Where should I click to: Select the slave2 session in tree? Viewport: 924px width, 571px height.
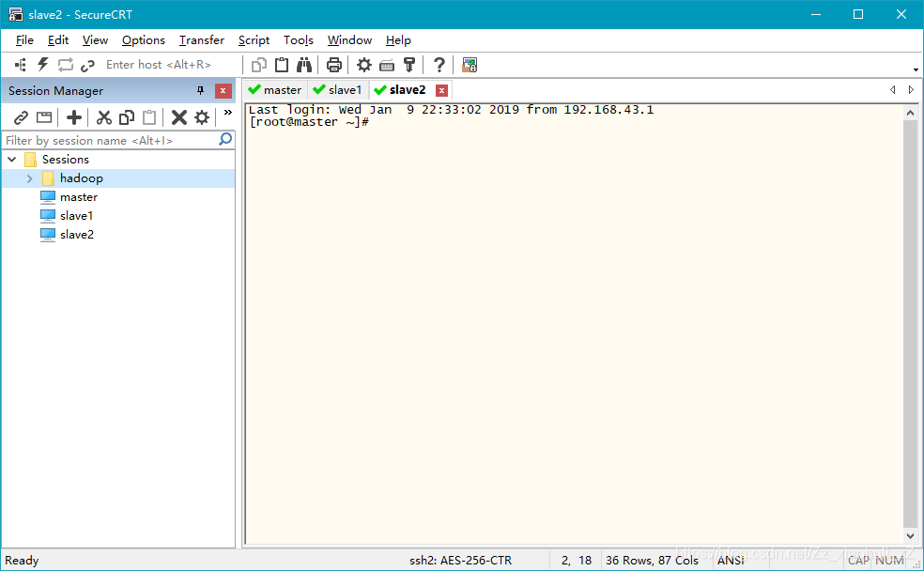77,235
